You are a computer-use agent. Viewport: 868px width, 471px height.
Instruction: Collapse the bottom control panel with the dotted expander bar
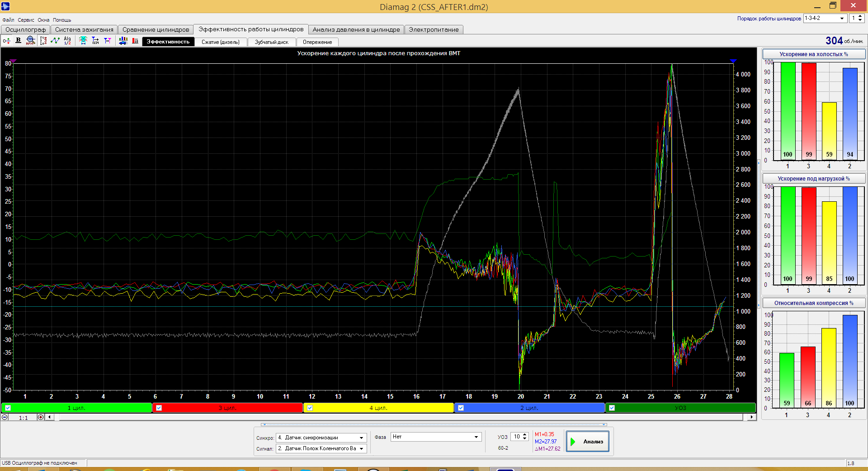point(434,424)
